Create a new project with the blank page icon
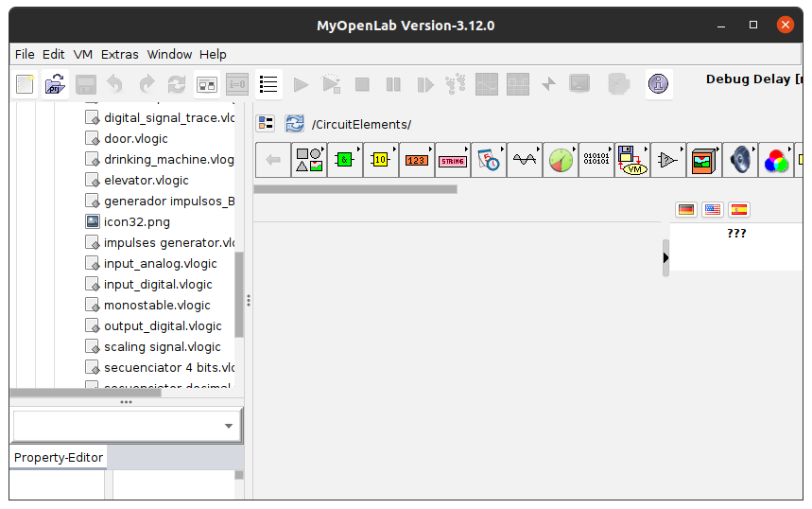The image size is (812, 509). [x=25, y=84]
